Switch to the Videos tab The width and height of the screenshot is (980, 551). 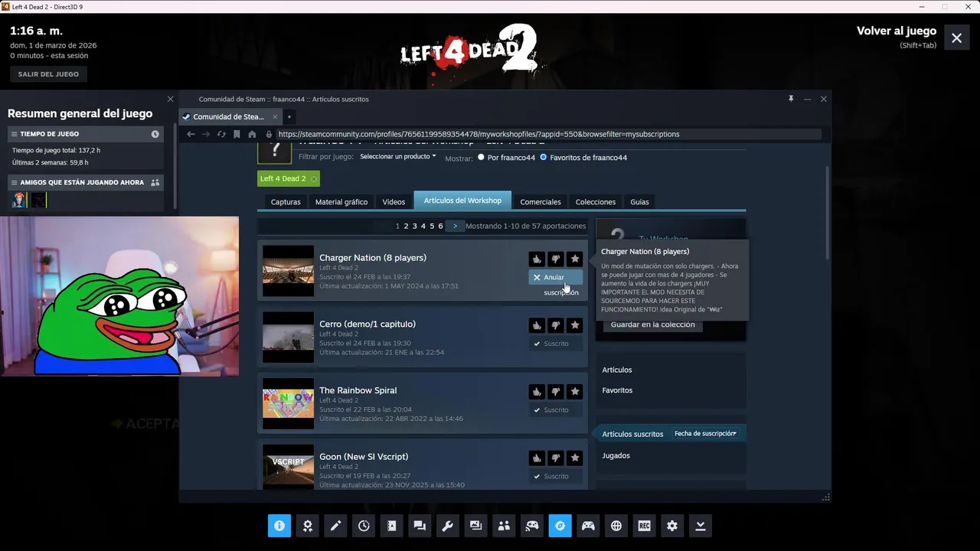(394, 202)
